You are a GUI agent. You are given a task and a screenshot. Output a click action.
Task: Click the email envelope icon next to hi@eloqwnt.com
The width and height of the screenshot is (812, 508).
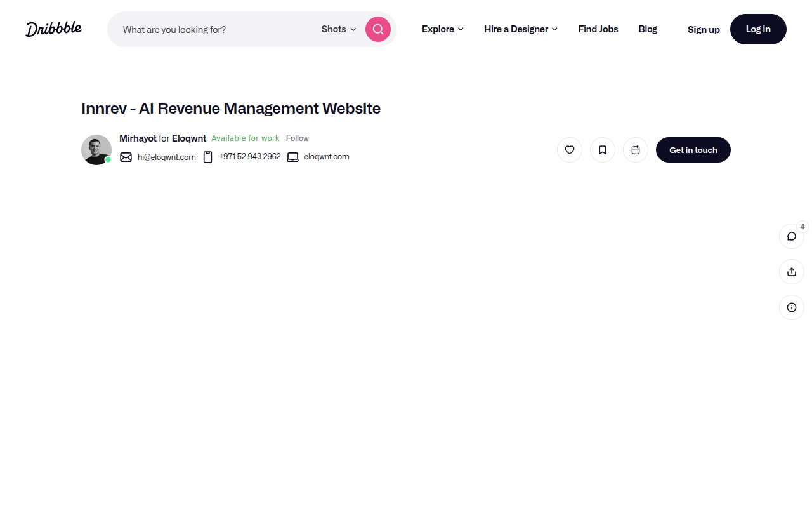pos(126,157)
